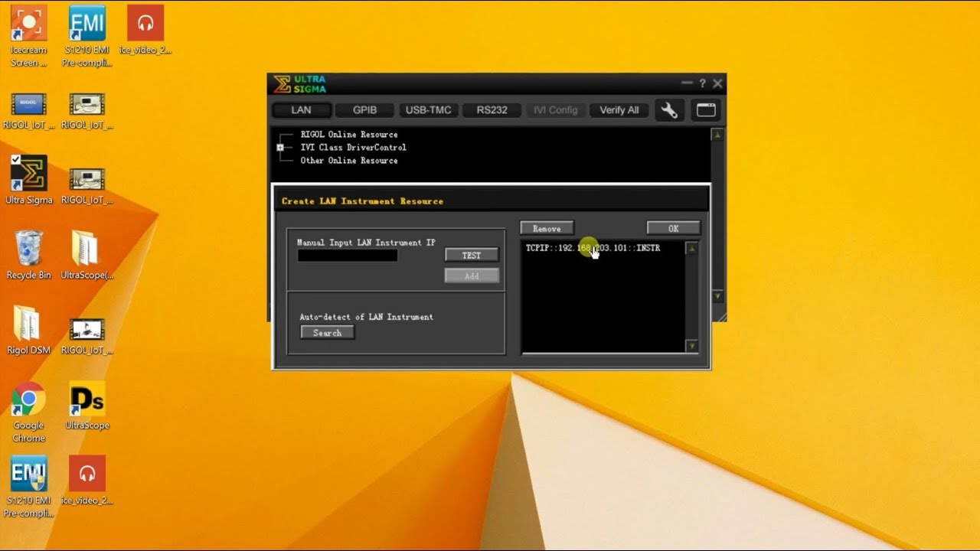Viewport: 980px width, 551px height.
Task: Select RIGOL Online Resource tree item
Action: (x=348, y=135)
